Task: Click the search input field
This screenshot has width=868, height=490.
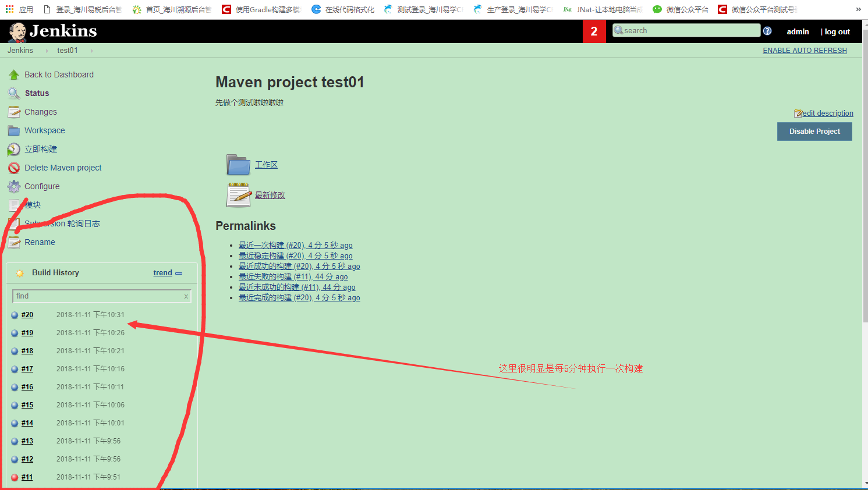Action: click(686, 30)
